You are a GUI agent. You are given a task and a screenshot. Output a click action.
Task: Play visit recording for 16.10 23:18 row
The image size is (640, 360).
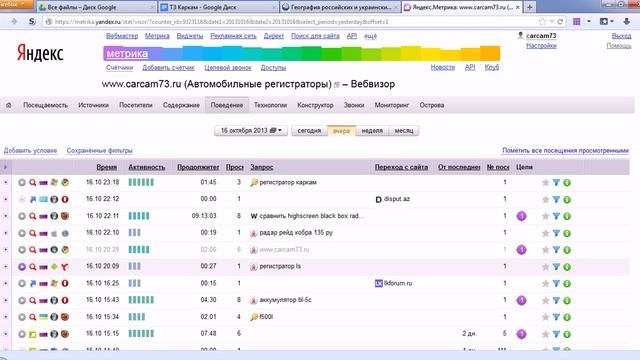pyautogui.click(x=22, y=182)
